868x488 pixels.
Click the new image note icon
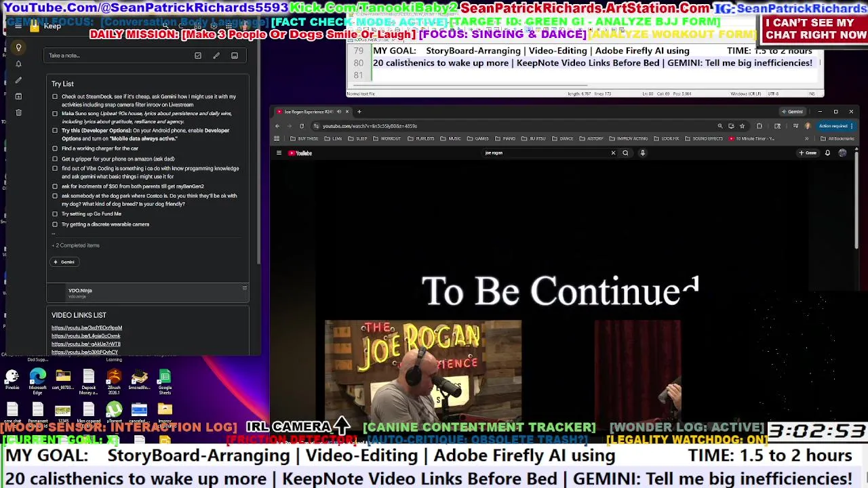pyautogui.click(x=235, y=56)
